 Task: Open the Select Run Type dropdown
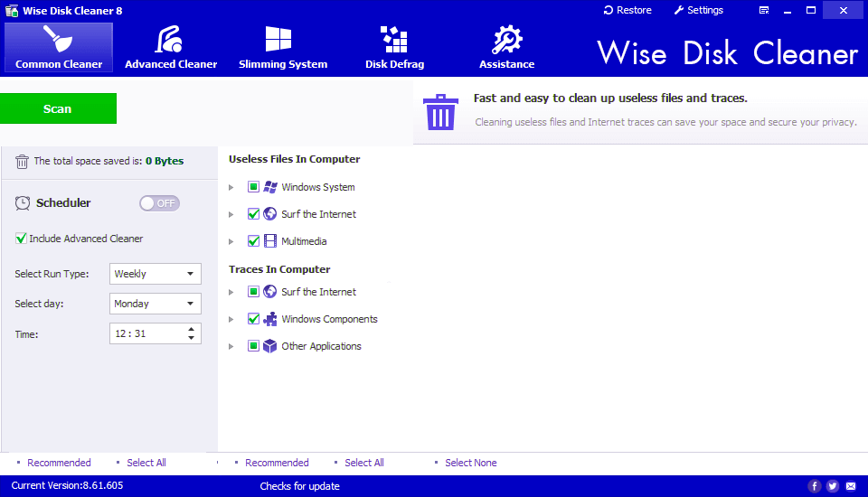(x=155, y=274)
